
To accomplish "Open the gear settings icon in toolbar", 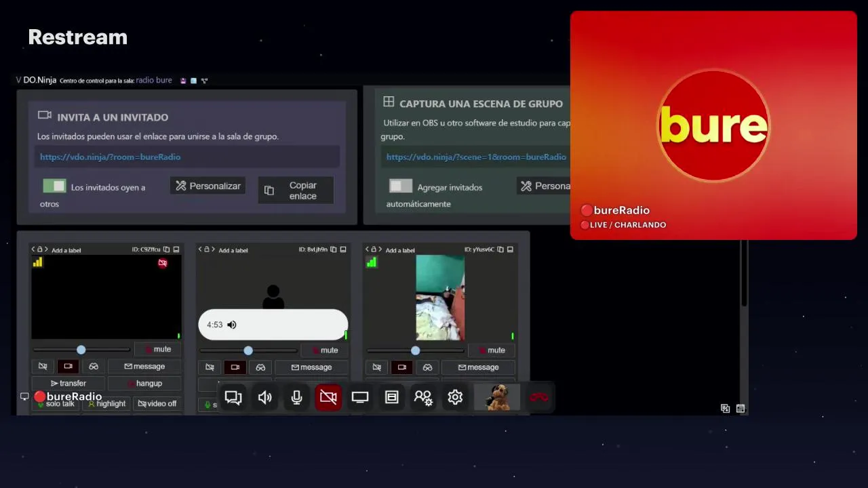I will tap(455, 398).
